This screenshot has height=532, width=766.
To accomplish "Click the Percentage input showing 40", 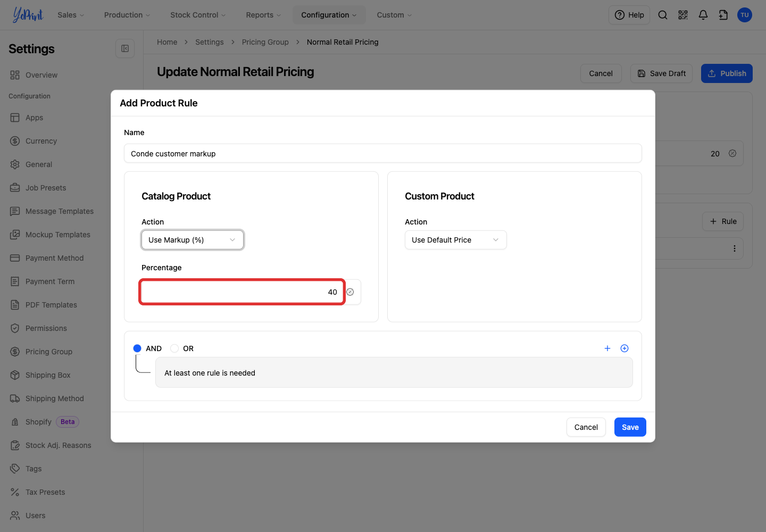I will point(242,292).
